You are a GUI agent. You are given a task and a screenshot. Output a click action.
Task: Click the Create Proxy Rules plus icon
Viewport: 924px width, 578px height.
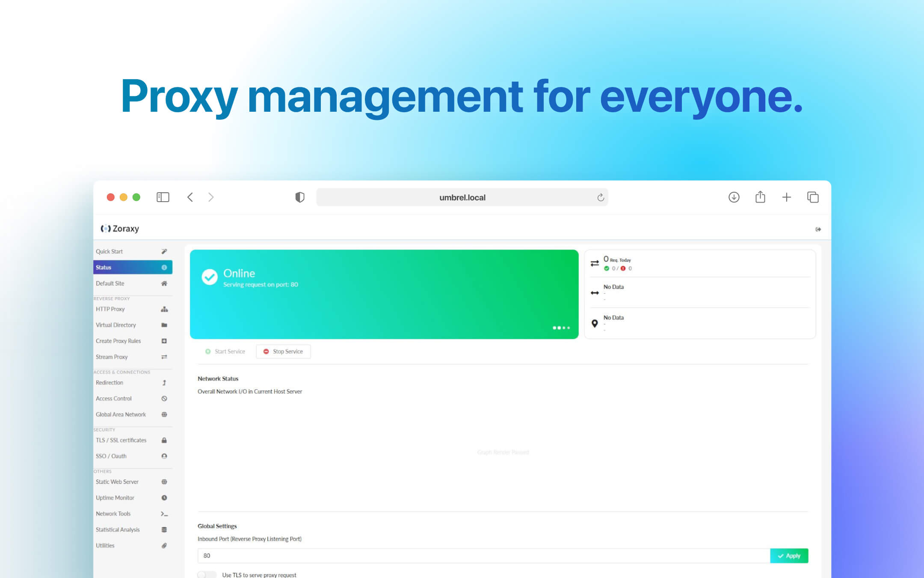[164, 341]
